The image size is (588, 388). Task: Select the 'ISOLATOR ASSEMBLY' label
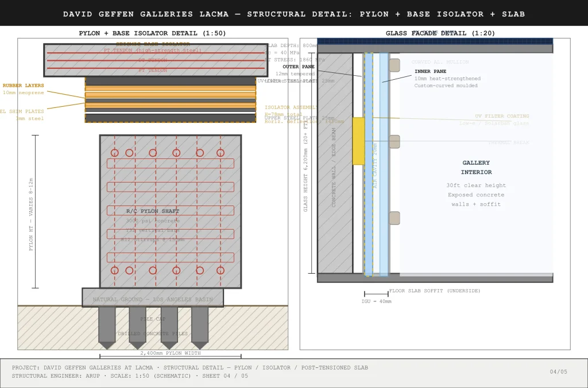(x=291, y=107)
